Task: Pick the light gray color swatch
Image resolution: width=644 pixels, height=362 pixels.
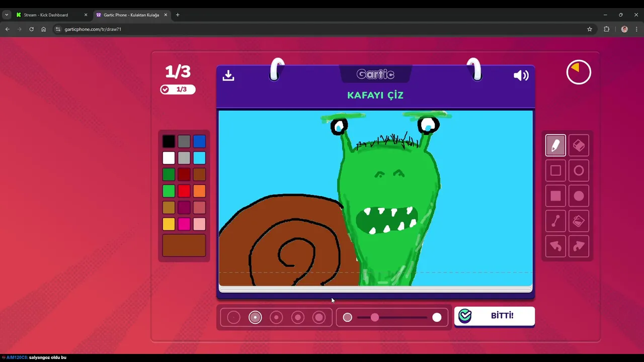Action: pyautogui.click(x=184, y=158)
